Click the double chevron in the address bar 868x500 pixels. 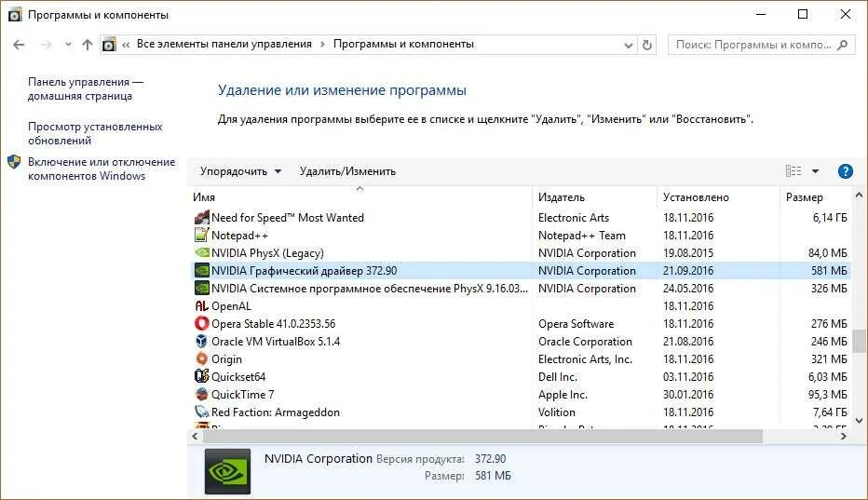point(126,45)
